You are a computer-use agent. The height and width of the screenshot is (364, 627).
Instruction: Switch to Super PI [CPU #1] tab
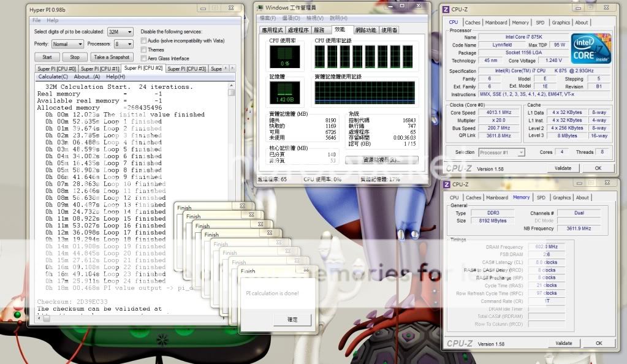click(100, 69)
